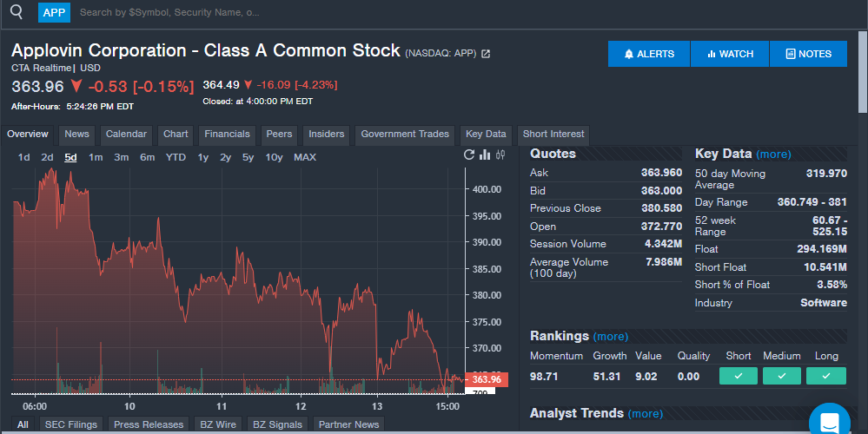
Task: Filter news by Press Releases
Action: tap(149, 424)
